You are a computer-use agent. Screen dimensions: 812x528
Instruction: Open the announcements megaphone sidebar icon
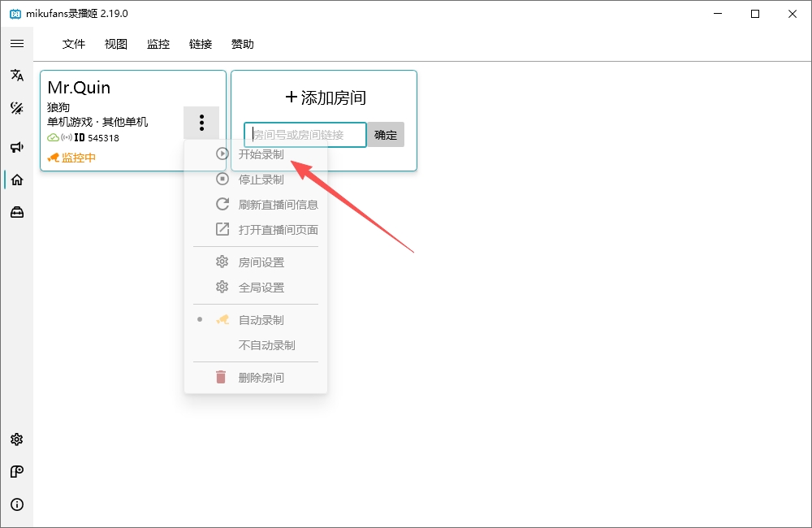pos(17,147)
